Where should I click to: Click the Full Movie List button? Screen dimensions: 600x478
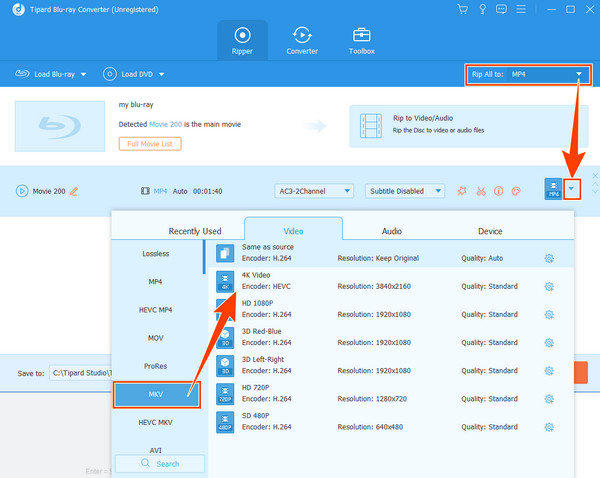click(150, 144)
